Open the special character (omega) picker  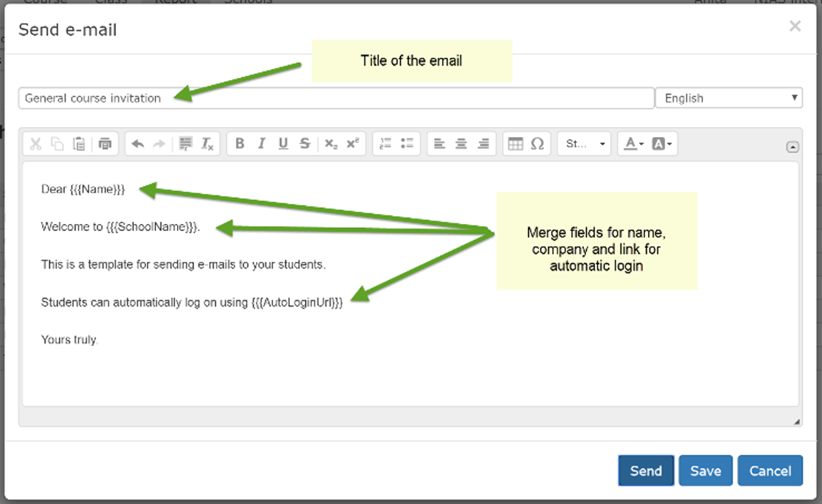[538, 144]
